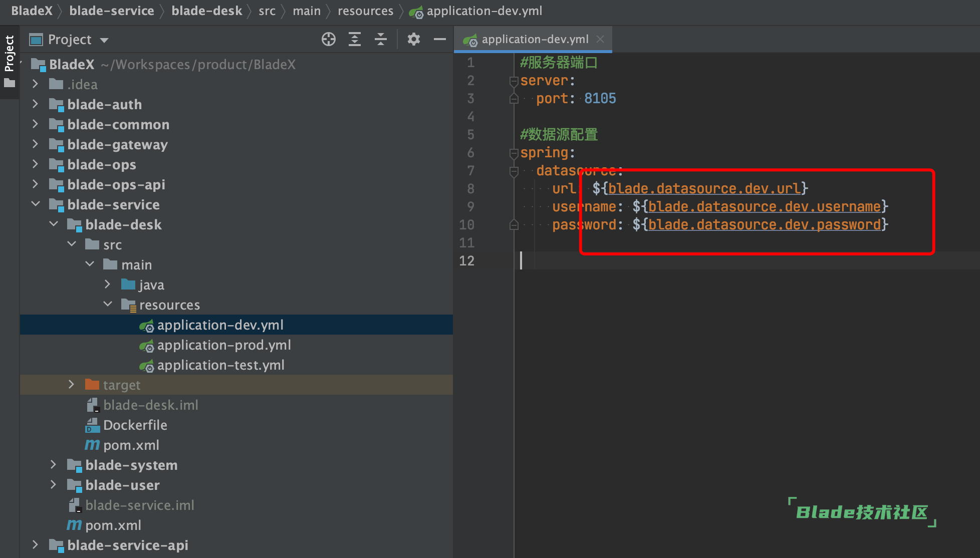Click blade.datasource.dev.password placeholder
The image size is (980, 558).
[x=765, y=225]
